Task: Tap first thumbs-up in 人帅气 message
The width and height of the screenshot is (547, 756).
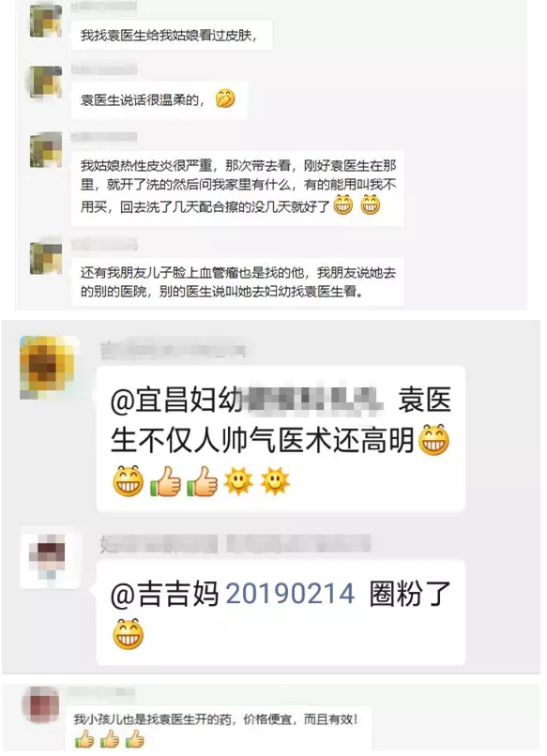Action: click(x=165, y=481)
